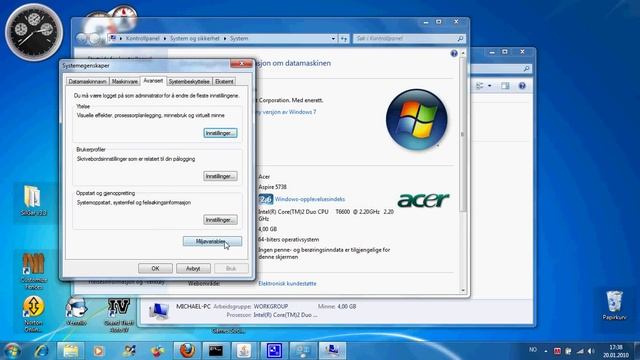Image resolution: width=640 pixels, height=360 pixels.
Task: Toggle the preview pane in the rear window
Action: coord(505,86)
